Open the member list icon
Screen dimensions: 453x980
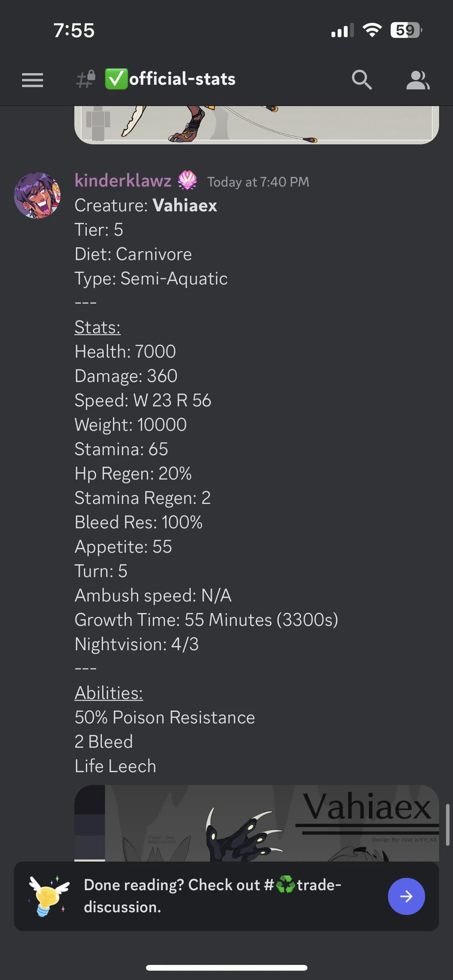(418, 80)
